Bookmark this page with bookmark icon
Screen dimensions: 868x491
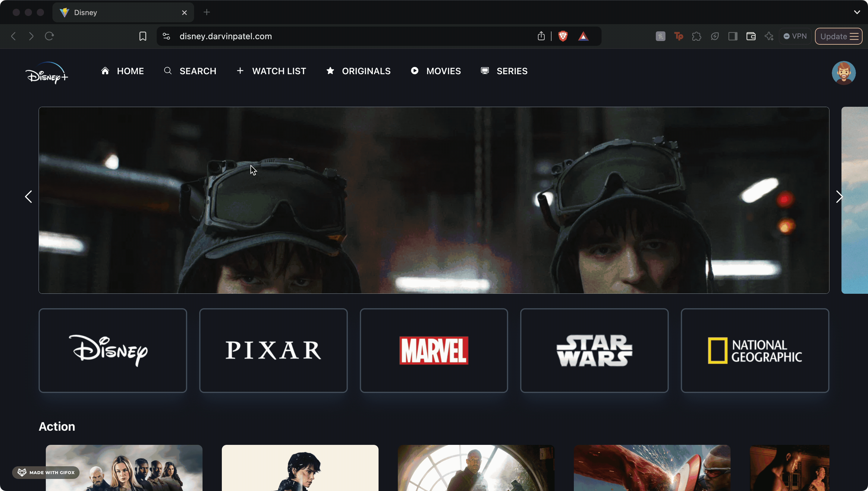143,36
